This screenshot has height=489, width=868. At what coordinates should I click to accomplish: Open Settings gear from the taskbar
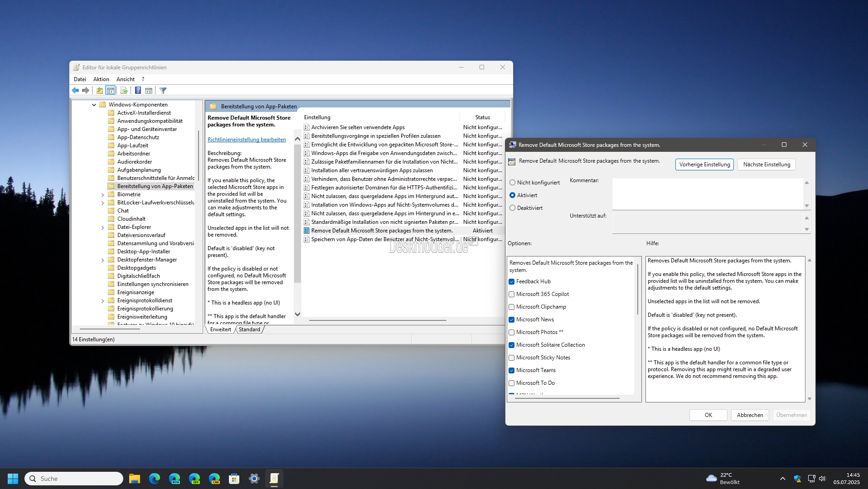[x=254, y=479]
